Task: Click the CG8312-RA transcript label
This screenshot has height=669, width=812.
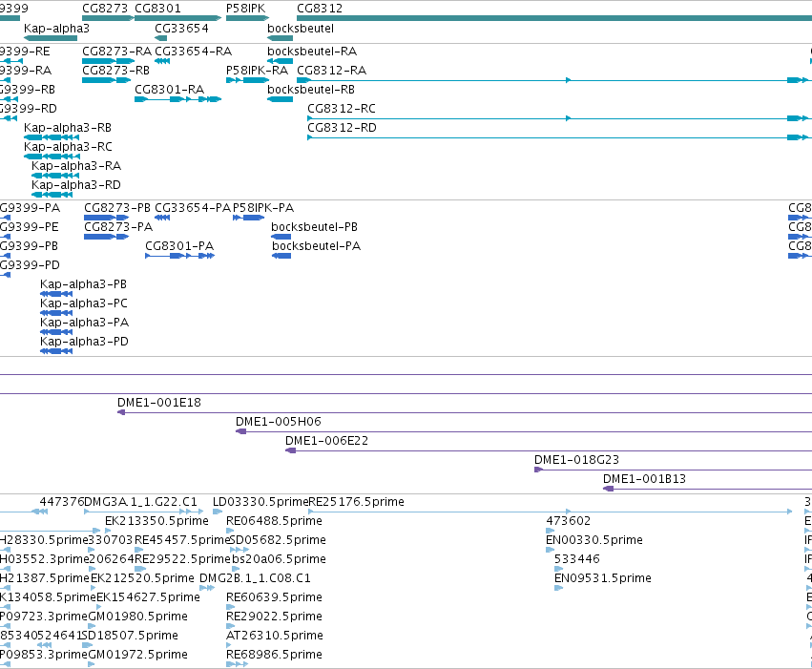Action: (331, 71)
